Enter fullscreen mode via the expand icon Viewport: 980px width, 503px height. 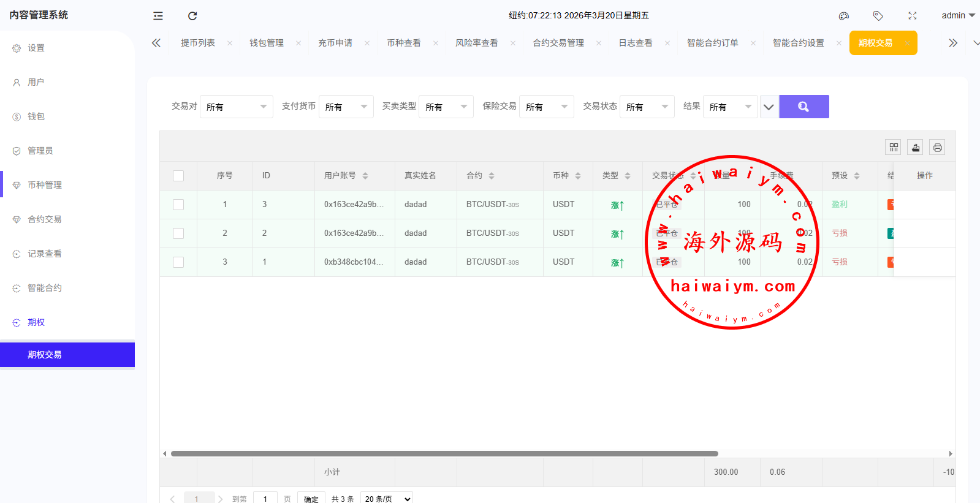(913, 16)
